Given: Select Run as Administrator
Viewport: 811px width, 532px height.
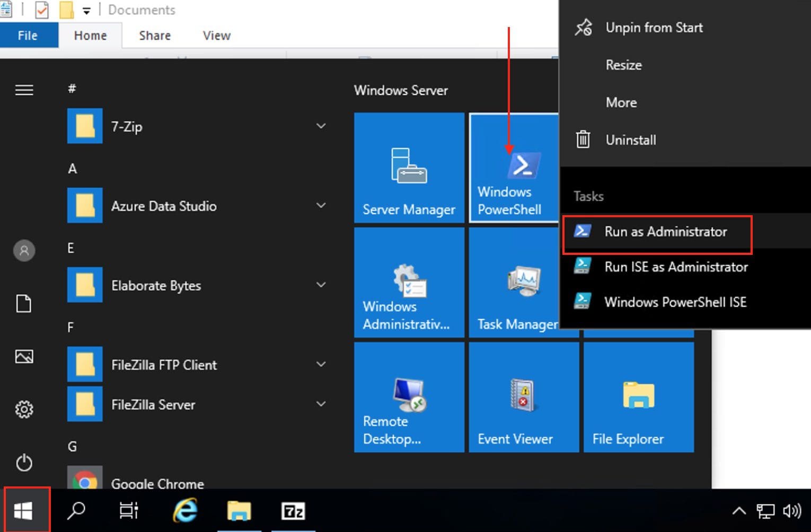Looking at the screenshot, I should (x=665, y=232).
